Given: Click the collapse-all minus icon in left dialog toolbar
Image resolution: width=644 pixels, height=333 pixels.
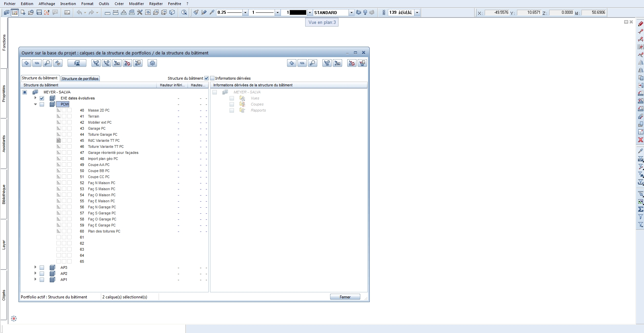Looking at the screenshot, I should 37,63.
